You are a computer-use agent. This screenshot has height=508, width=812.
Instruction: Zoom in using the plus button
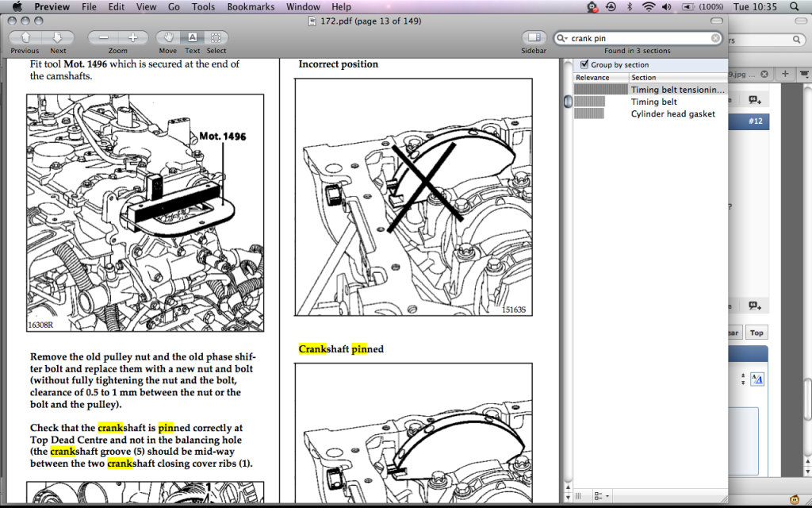tap(133, 37)
